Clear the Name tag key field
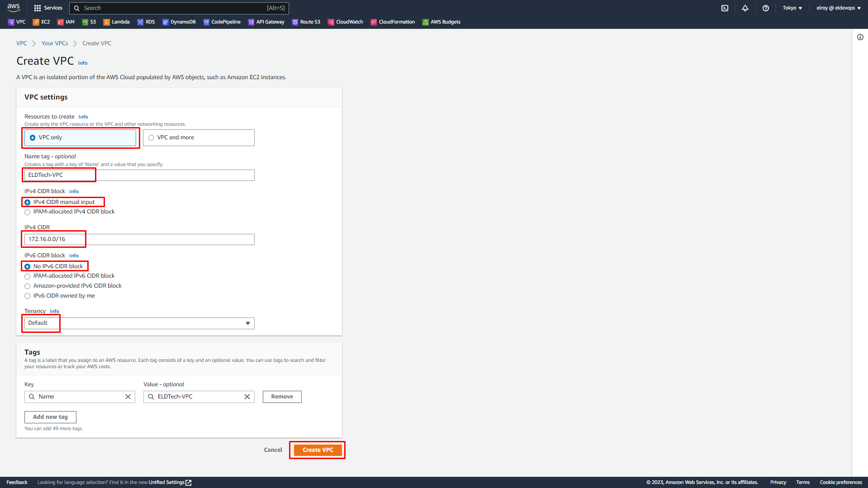The image size is (868, 488). 128,397
